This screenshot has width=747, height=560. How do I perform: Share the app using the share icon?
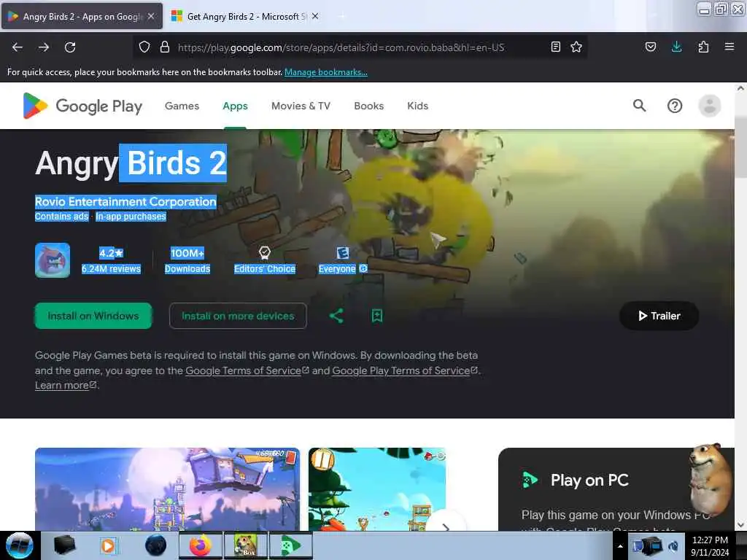[336, 316]
